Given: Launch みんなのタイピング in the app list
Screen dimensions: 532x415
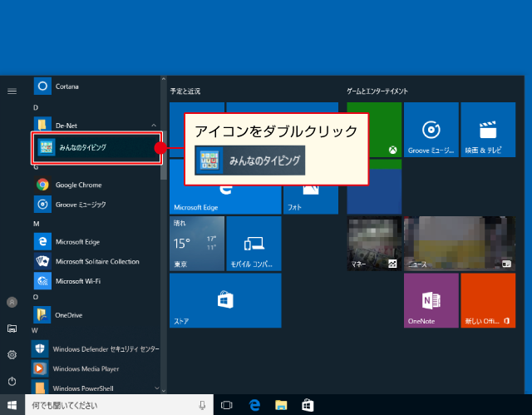Looking at the screenshot, I should (96, 147).
